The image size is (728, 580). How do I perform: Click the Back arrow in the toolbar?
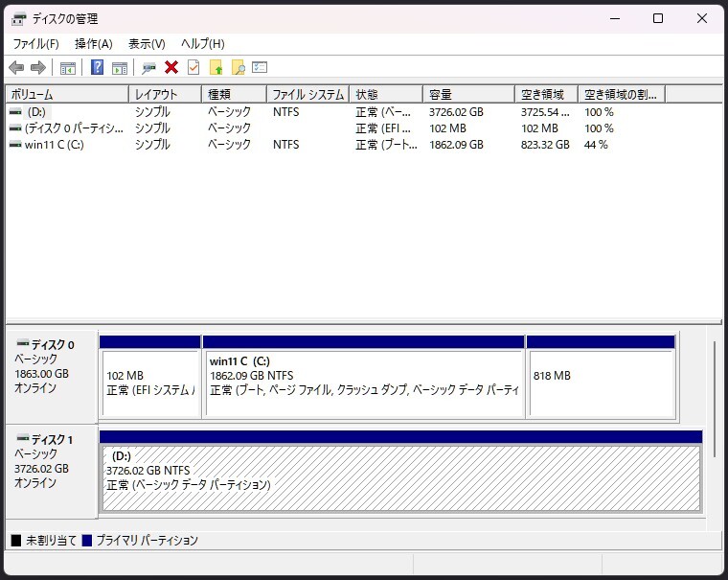[x=16, y=67]
